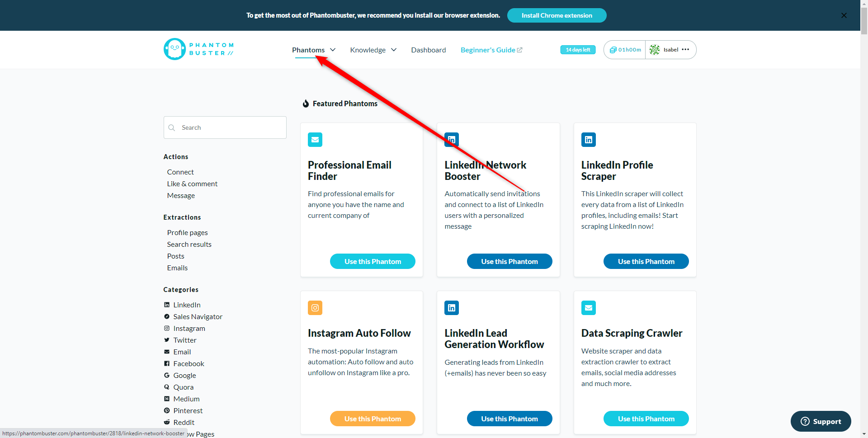Go to the Dashboard
Image resolution: width=868 pixels, height=438 pixels.
(429, 50)
